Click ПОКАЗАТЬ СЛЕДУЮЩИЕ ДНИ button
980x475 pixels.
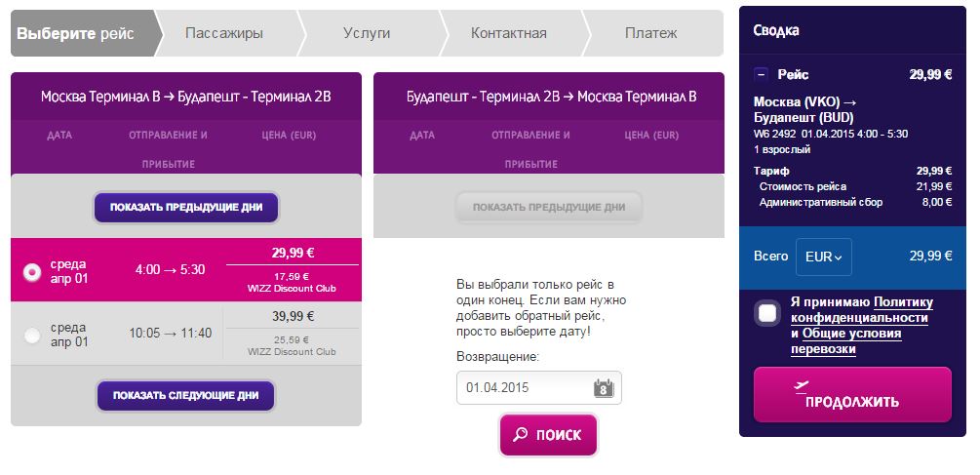point(185,396)
